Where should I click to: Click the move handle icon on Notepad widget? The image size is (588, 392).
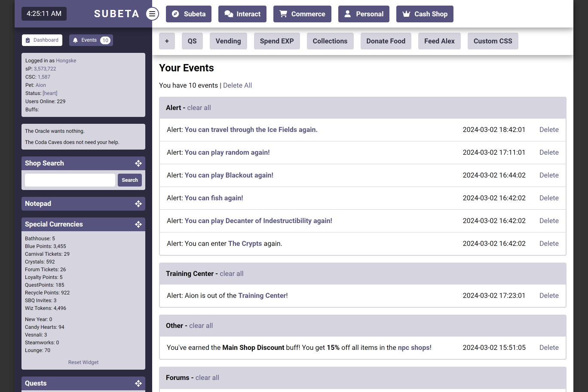pos(138,204)
